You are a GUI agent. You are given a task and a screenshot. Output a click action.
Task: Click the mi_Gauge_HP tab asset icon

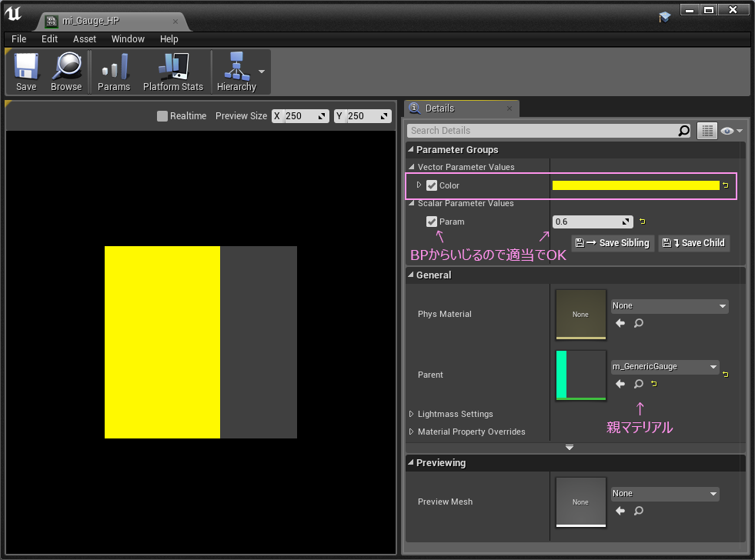point(51,22)
